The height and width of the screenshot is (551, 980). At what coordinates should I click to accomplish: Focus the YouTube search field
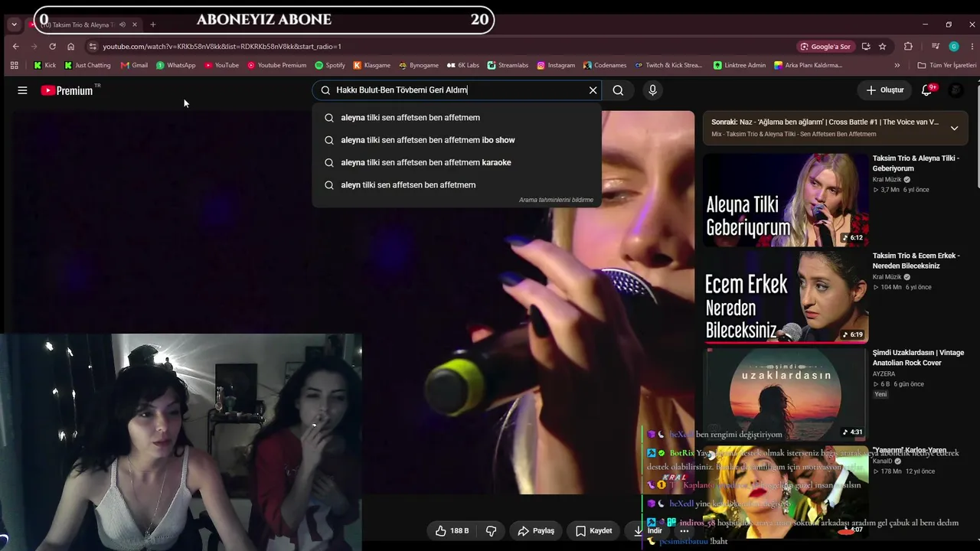[456, 90]
